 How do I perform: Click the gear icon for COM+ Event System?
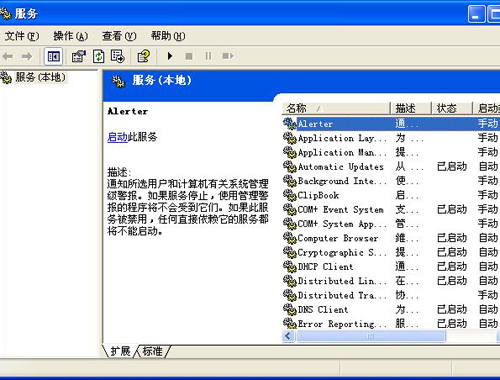point(290,210)
